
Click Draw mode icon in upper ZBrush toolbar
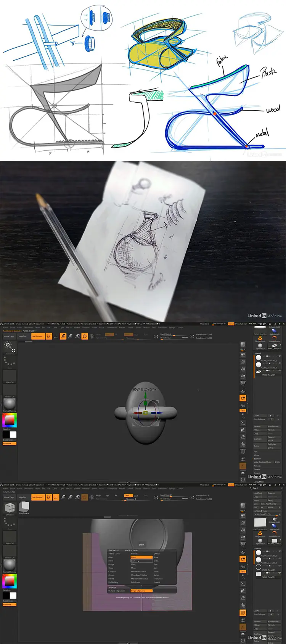click(56, 336)
